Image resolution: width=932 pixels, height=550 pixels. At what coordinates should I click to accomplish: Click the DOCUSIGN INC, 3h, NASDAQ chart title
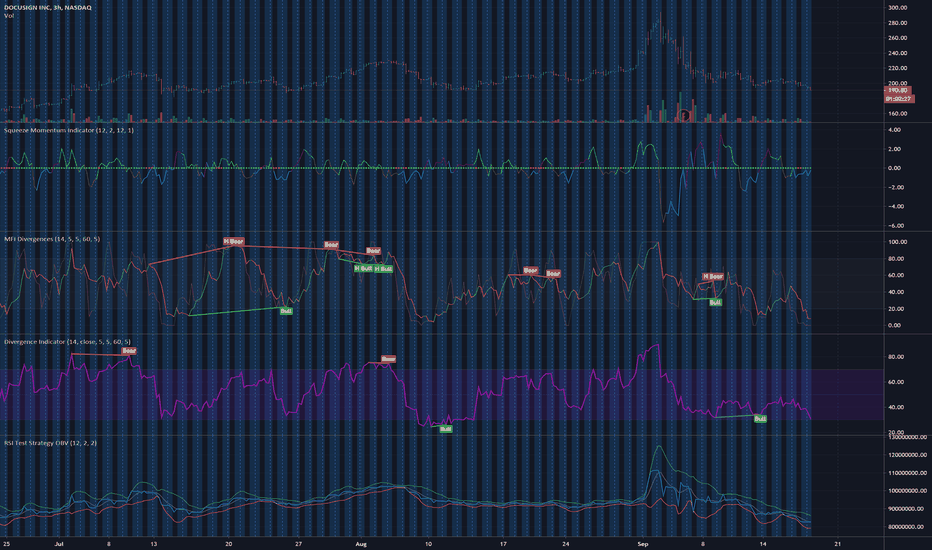[x=48, y=8]
